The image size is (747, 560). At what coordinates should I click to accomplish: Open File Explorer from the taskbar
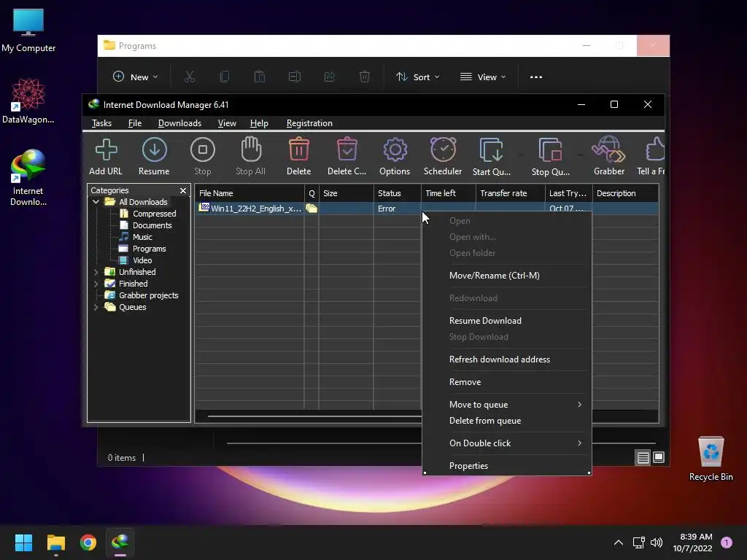(x=55, y=542)
